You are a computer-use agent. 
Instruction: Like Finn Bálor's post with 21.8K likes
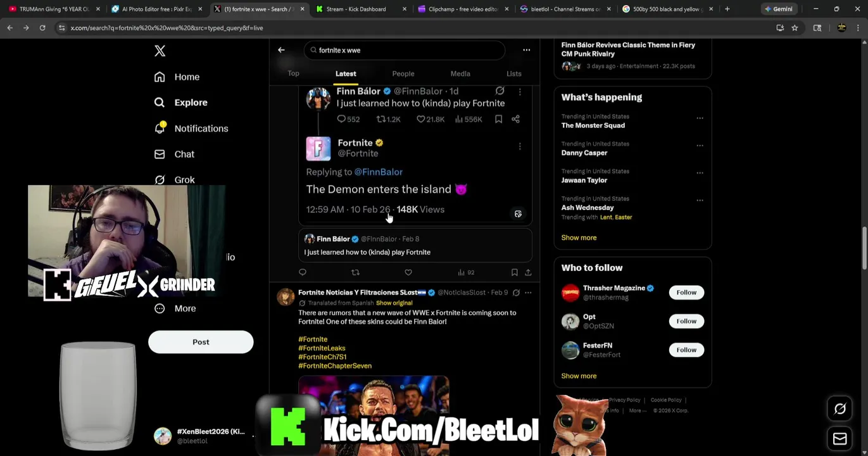(x=430, y=119)
